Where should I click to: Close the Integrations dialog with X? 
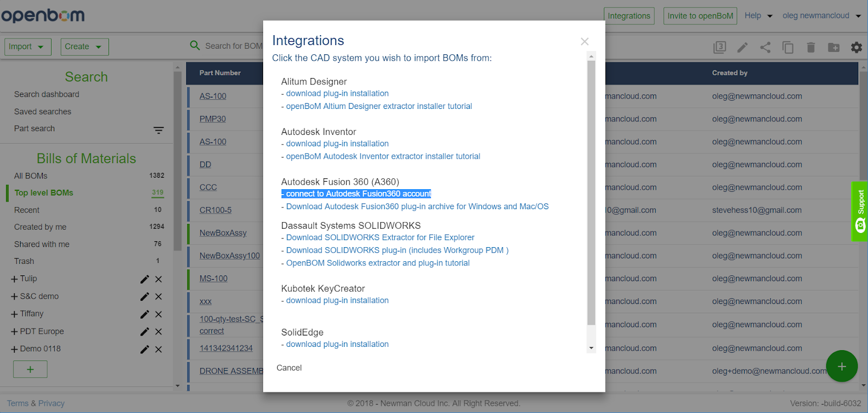point(584,42)
